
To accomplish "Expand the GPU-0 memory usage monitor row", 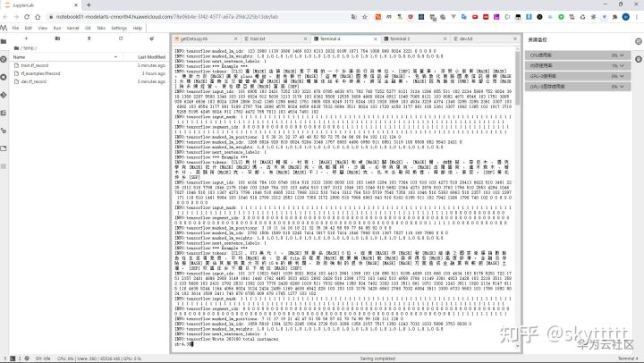I will [578, 87].
